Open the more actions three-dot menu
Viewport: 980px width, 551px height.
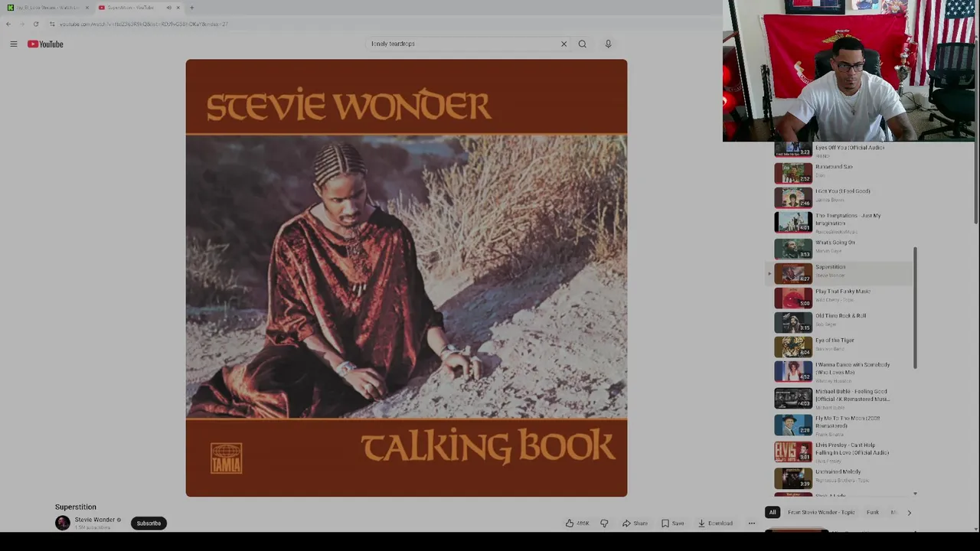(751, 523)
